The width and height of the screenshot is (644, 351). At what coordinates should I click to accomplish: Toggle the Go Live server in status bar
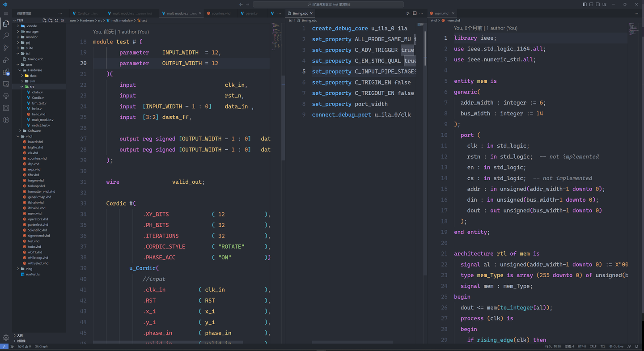coord(617,346)
